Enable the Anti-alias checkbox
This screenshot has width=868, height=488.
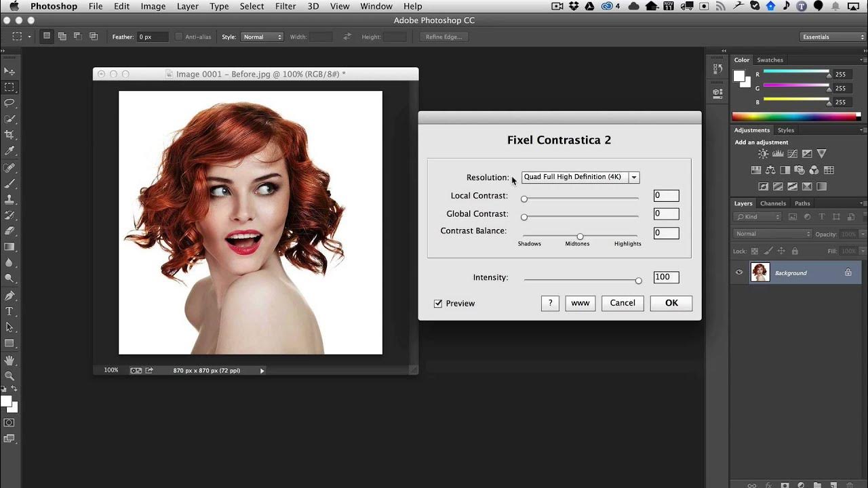pyautogui.click(x=179, y=37)
